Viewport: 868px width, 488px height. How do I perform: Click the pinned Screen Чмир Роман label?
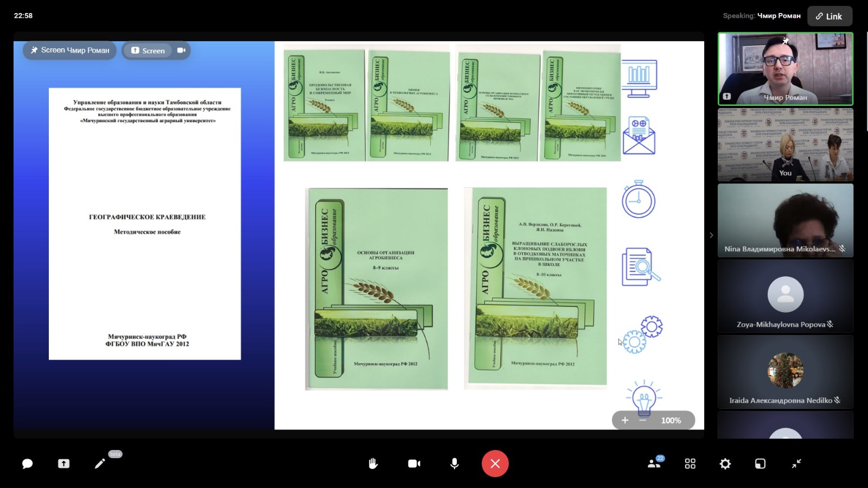[70, 50]
